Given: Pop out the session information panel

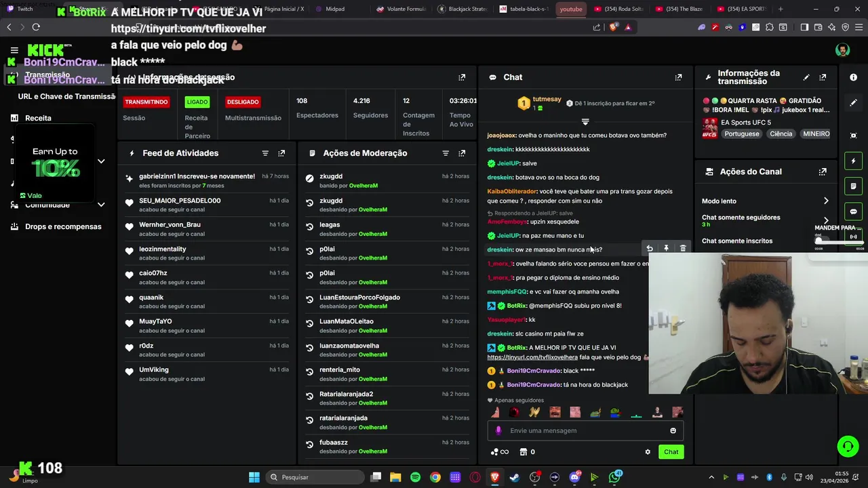Looking at the screenshot, I should point(462,77).
